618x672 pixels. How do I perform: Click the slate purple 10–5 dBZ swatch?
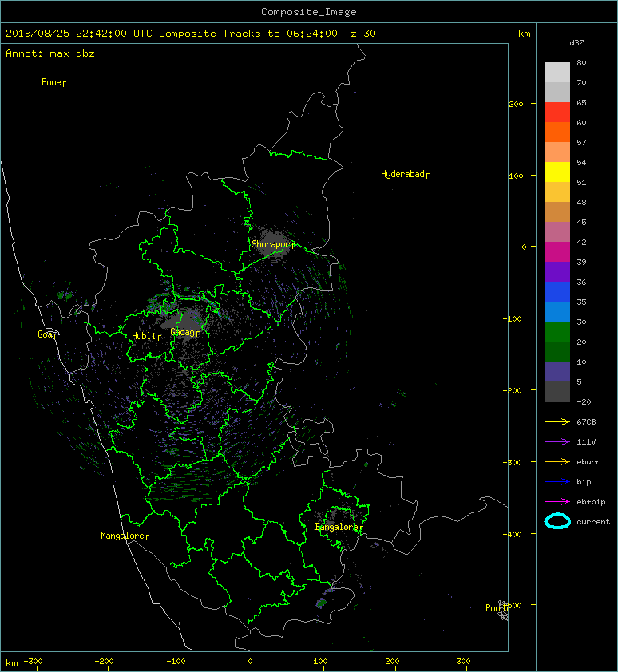tap(557, 372)
